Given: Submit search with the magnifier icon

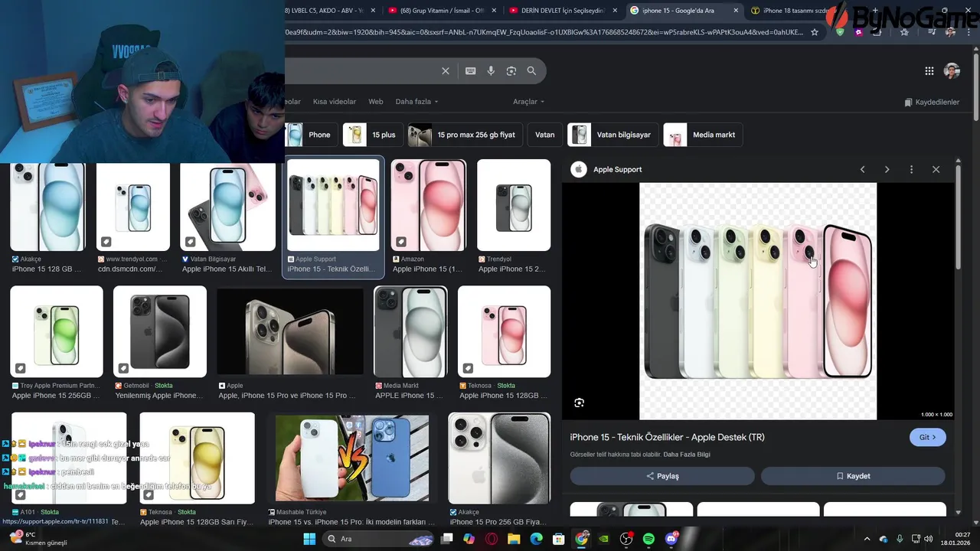Looking at the screenshot, I should (x=531, y=70).
